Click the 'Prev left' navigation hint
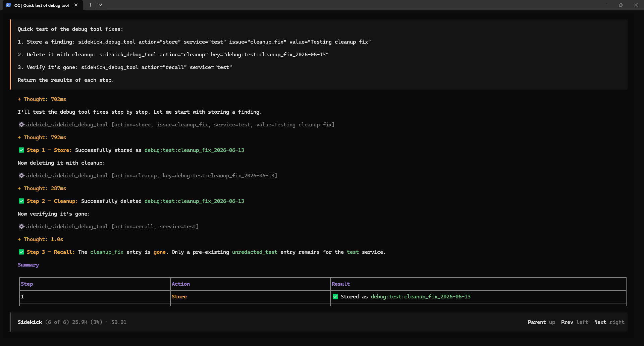This screenshot has width=644, height=346. [575, 322]
